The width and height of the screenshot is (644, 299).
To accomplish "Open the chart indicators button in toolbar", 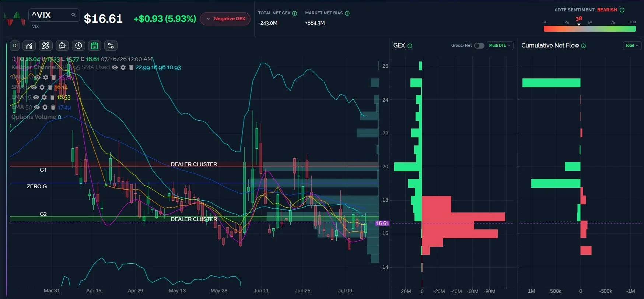I will tap(29, 46).
